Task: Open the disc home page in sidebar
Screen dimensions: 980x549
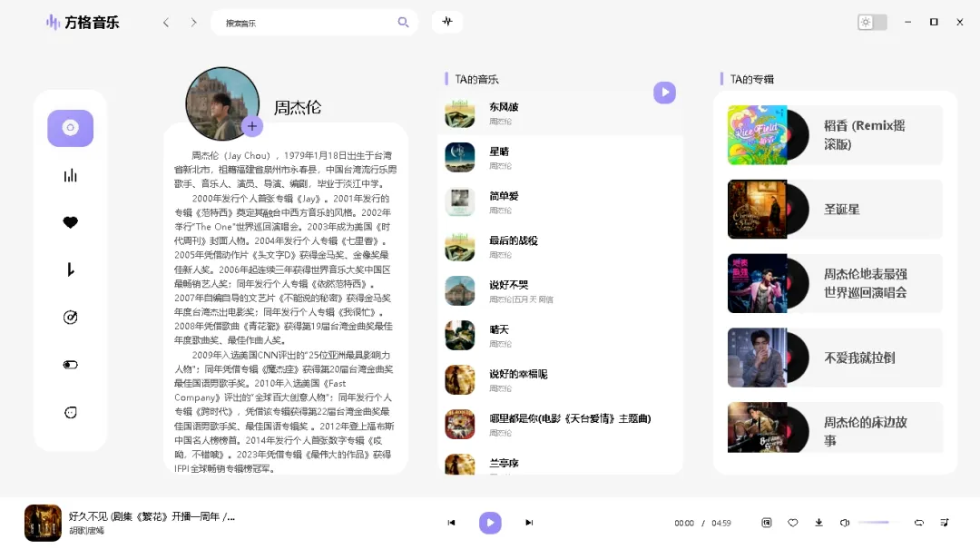Action: click(x=71, y=128)
